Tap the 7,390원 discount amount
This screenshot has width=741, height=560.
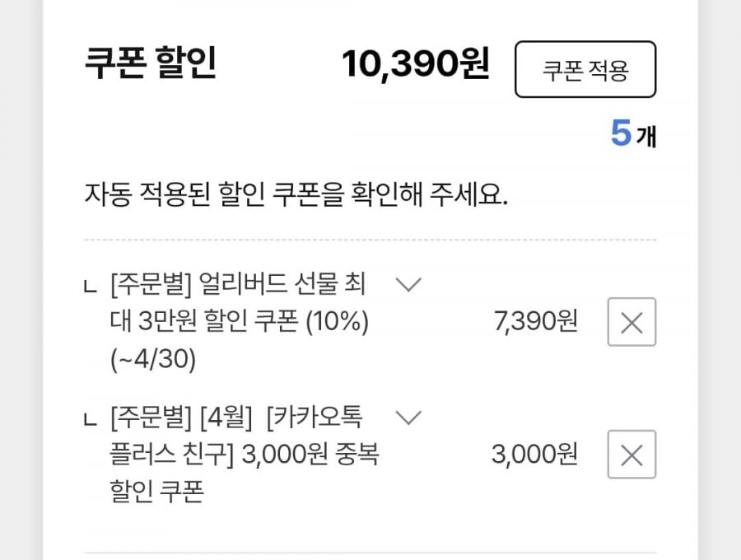[535, 322]
